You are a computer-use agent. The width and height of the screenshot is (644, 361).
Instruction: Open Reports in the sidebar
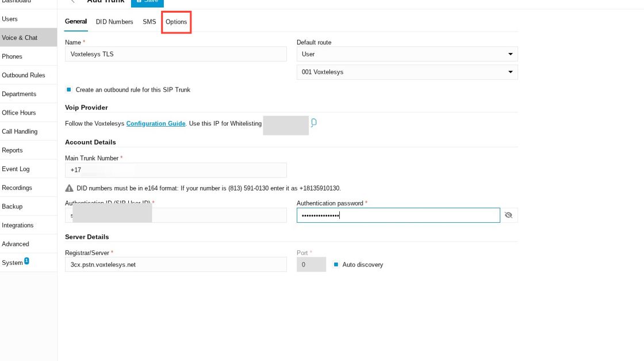tap(28, 150)
